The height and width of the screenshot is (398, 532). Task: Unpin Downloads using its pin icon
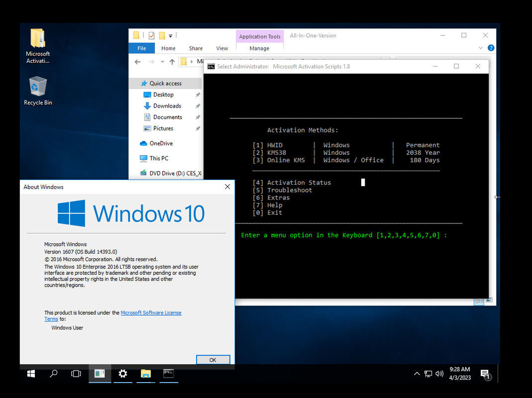(198, 106)
